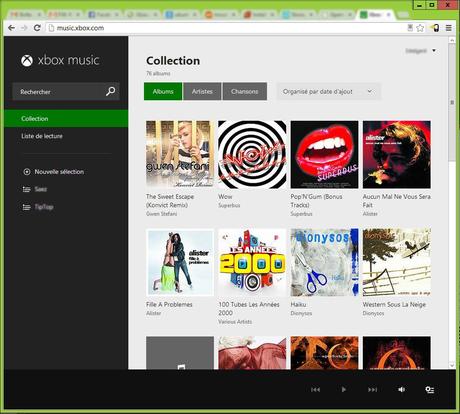Open the Saez playlist

[x=41, y=189]
